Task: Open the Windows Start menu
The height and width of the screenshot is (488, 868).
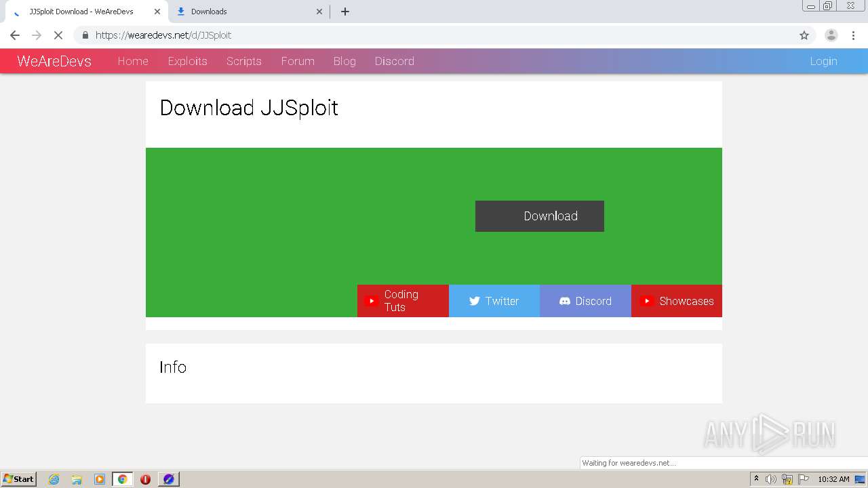Action: [x=19, y=479]
